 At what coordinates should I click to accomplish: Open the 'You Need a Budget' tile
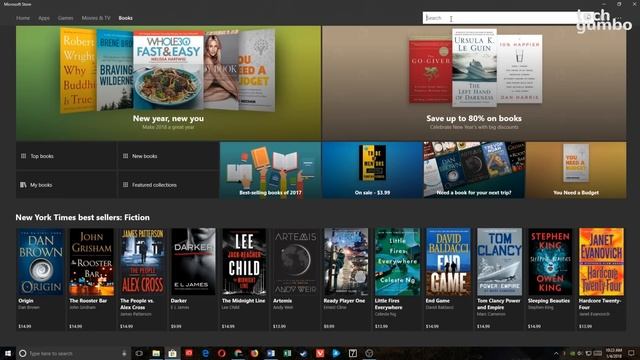point(576,170)
